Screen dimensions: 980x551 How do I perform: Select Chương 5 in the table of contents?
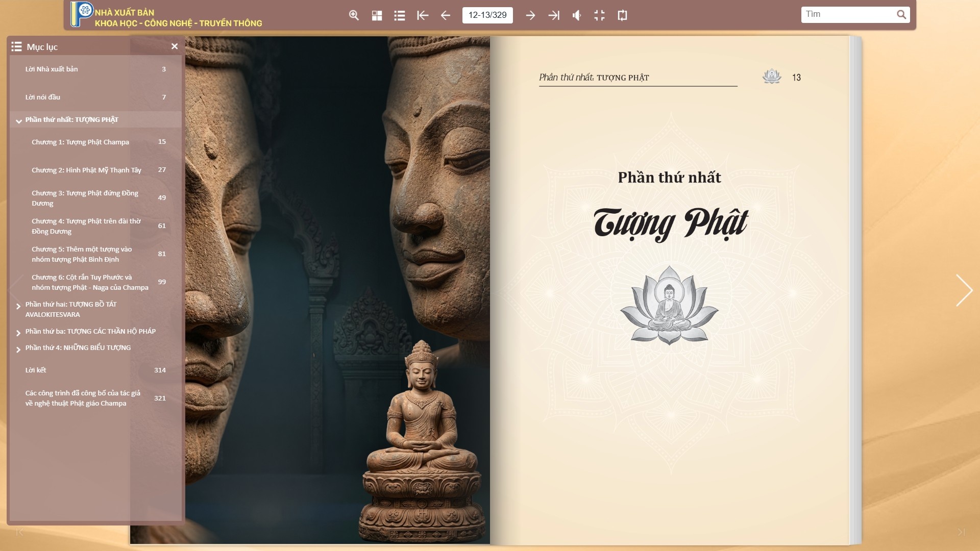pyautogui.click(x=81, y=254)
